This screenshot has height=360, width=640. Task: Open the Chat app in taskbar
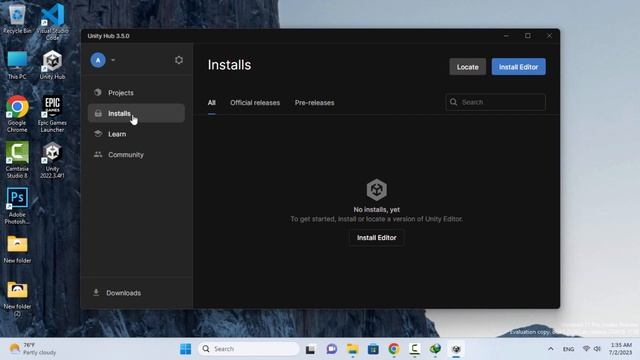331,349
